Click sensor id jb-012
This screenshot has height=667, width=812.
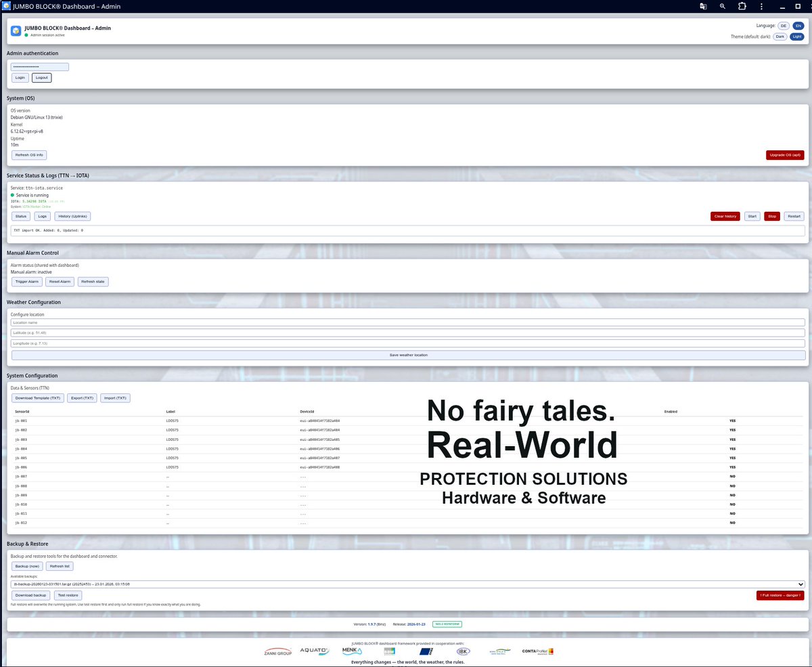click(21, 523)
